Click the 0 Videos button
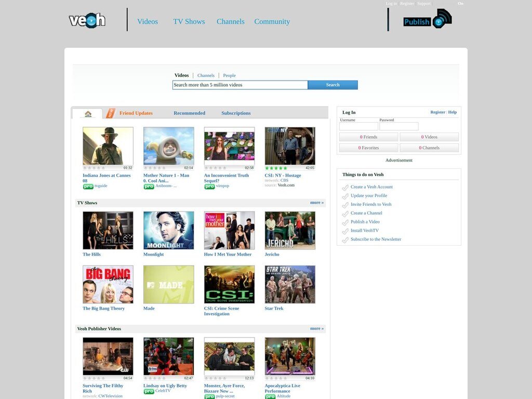 [429, 137]
